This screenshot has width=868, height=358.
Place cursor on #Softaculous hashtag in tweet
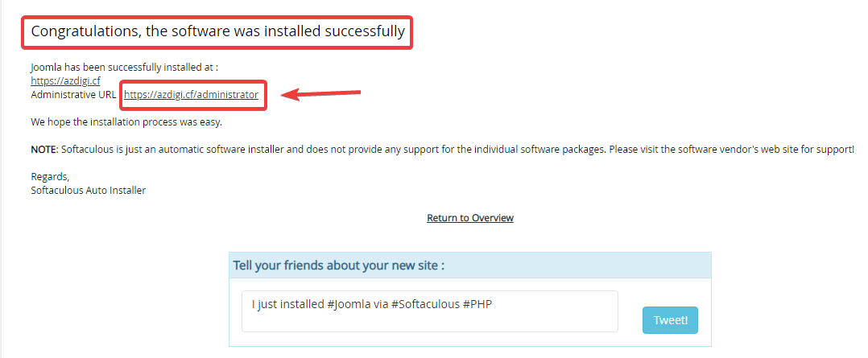(424, 304)
